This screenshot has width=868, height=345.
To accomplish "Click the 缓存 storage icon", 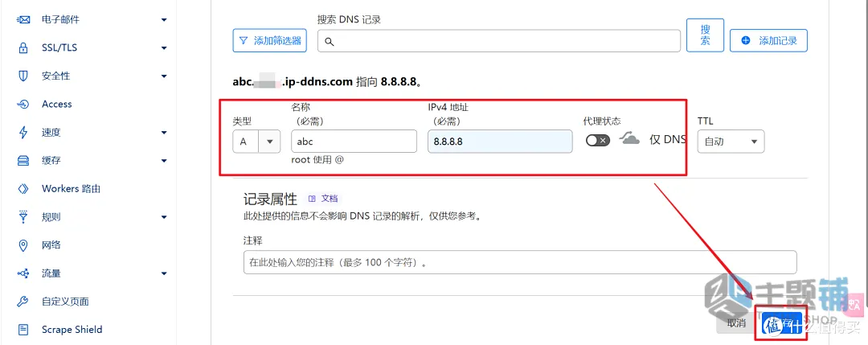I will point(23,161).
